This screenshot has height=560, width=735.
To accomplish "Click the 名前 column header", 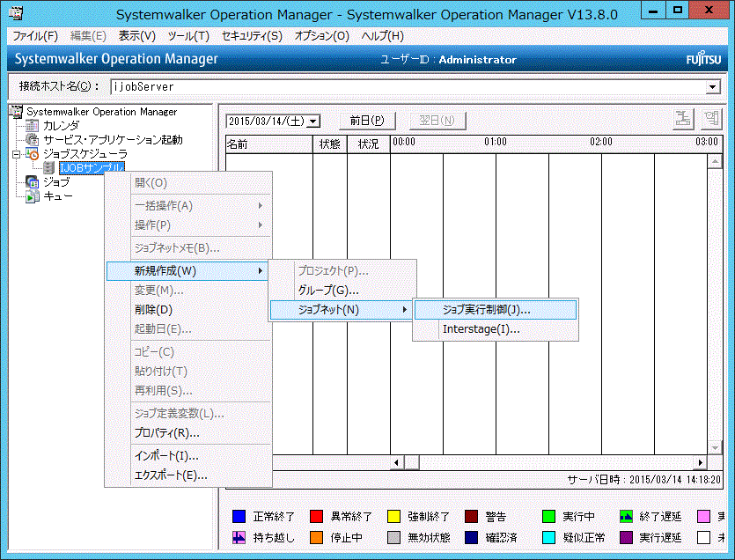I will tap(269, 144).
